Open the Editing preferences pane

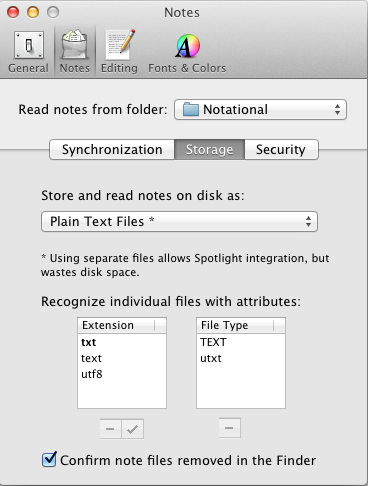(x=119, y=52)
